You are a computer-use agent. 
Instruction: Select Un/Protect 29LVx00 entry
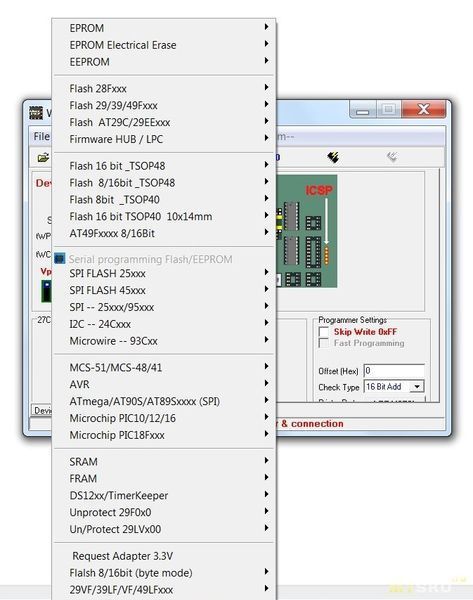click(x=164, y=529)
